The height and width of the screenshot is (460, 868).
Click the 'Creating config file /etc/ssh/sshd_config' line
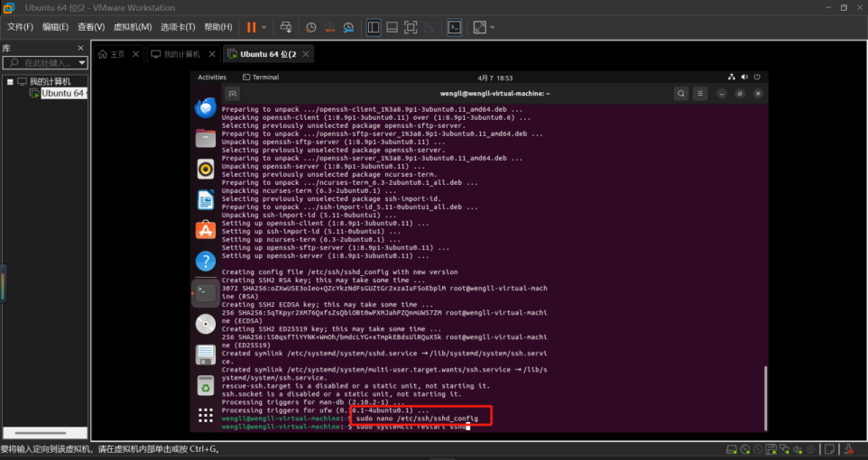(x=339, y=271)
